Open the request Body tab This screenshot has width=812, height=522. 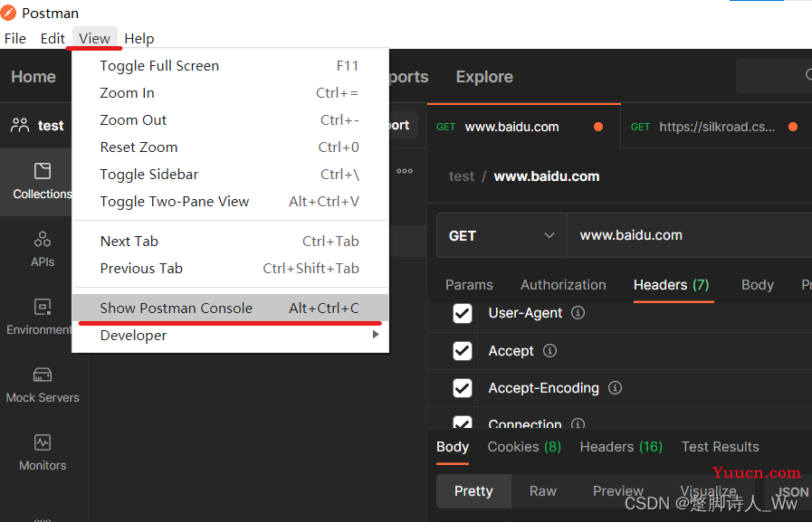pyautogui.click(x=758, y=285)
